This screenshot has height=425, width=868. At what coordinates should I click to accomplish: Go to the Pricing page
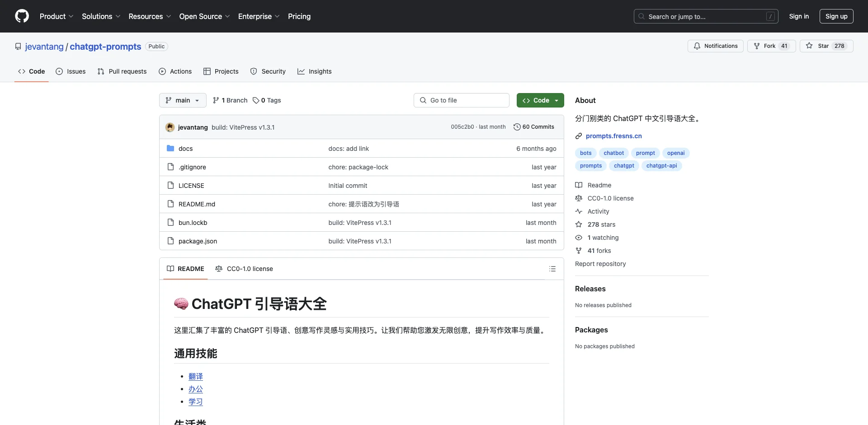coord(299,16)
